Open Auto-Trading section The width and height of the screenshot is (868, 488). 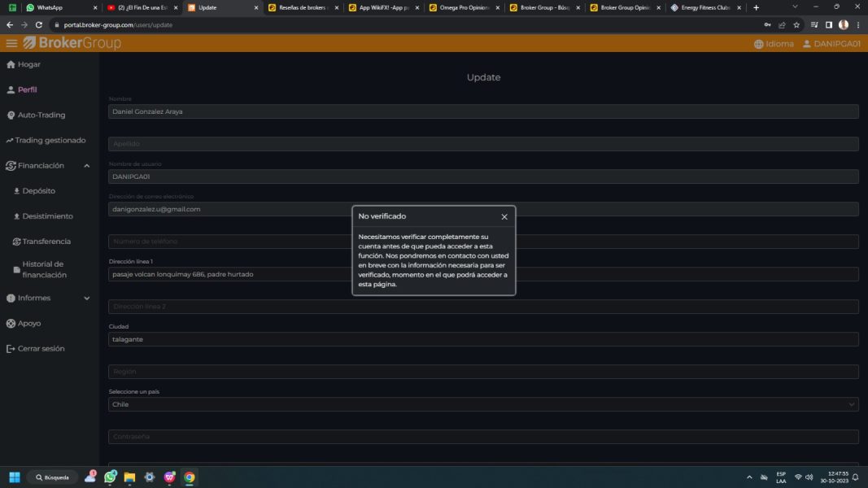click(41, 115)
